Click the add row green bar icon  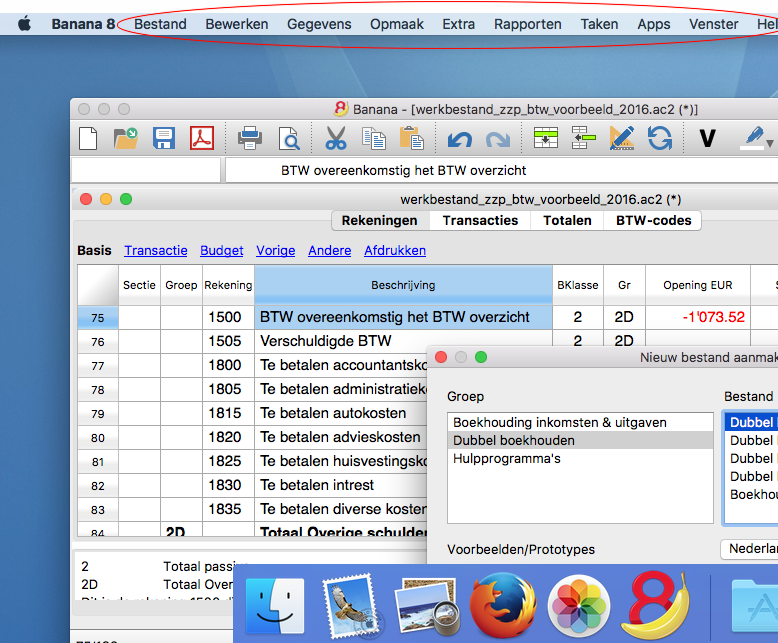(584, 138)
